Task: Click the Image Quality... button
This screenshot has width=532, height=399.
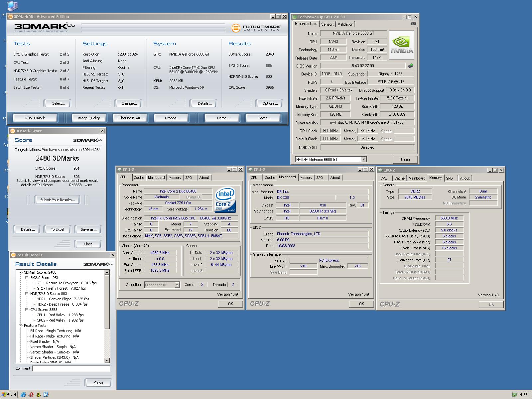Action: 90,118
